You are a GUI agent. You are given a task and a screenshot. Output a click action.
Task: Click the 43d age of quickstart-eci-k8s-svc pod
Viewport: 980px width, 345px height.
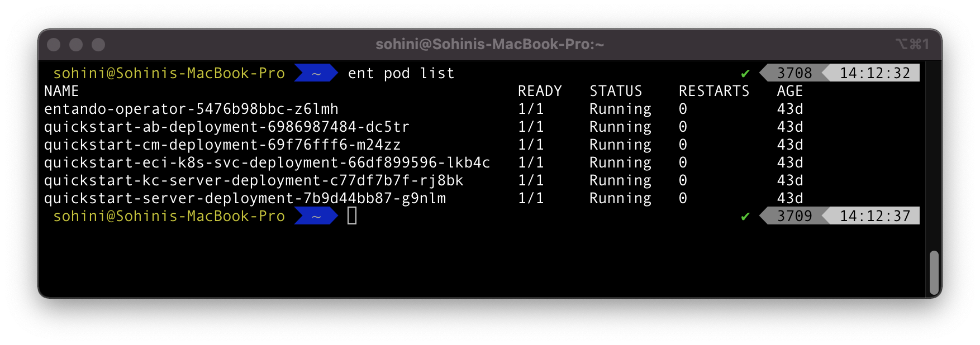(790, 162)
